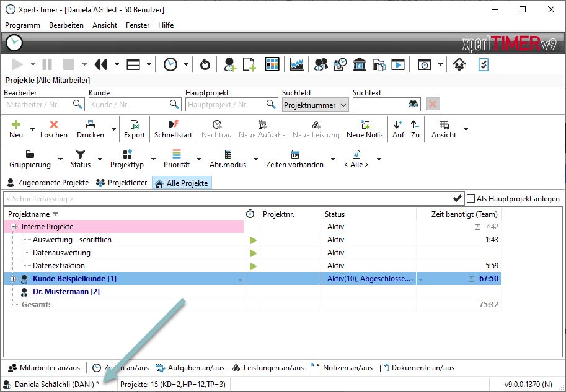Open the Suchfeld Projektnummer dropdown
Viewport: 566px width, 392px height.
pos(343,105)
